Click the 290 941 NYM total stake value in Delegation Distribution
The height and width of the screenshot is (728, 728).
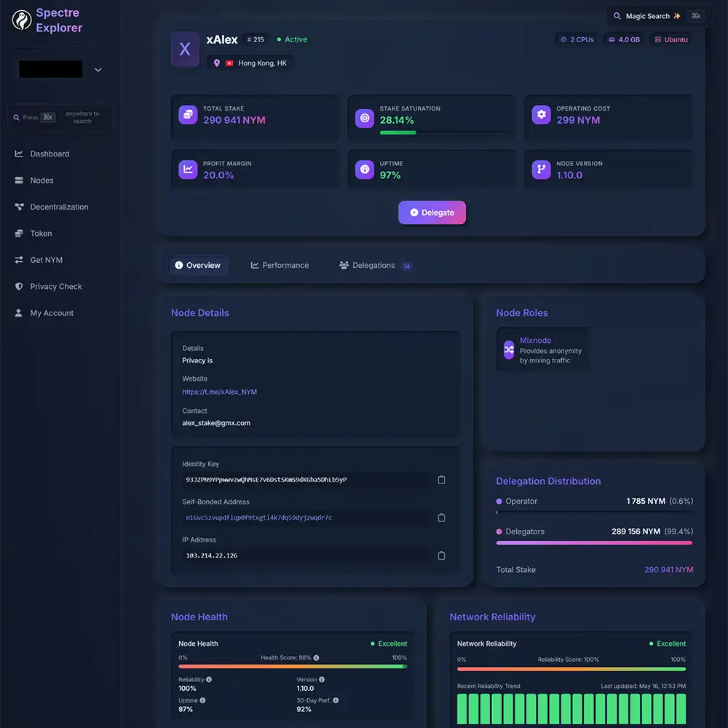click(x=668, y=570)
